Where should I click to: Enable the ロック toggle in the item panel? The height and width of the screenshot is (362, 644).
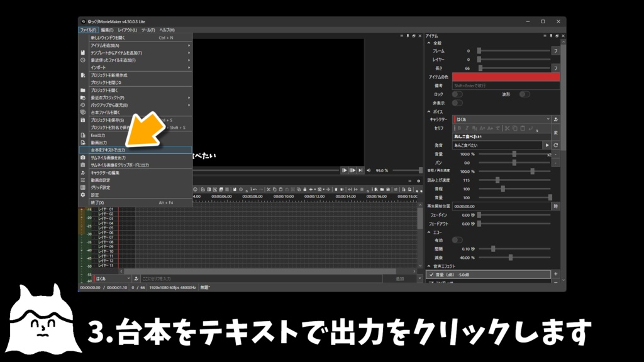[457, 94]
